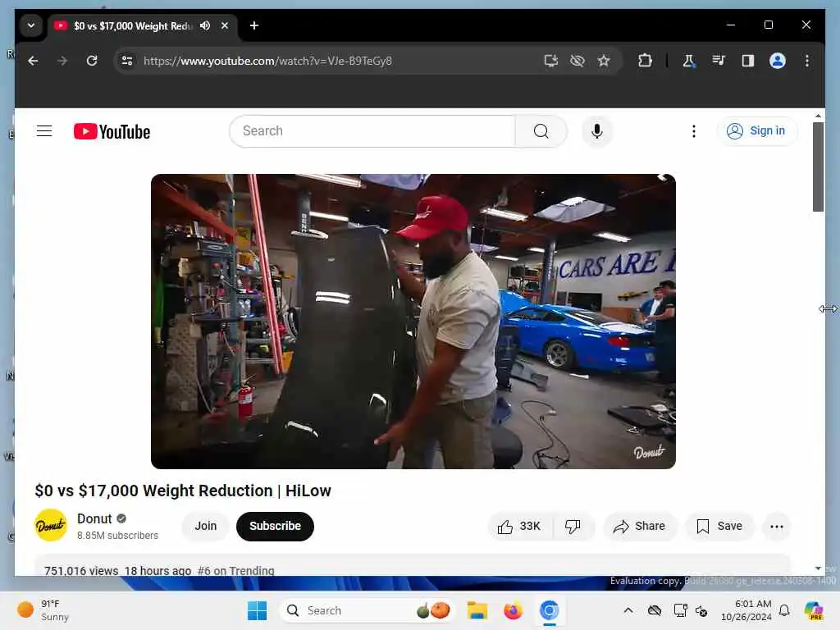
Task: Open the display connection tray icon
Action: pyautogui.click(x=680, y=610)
